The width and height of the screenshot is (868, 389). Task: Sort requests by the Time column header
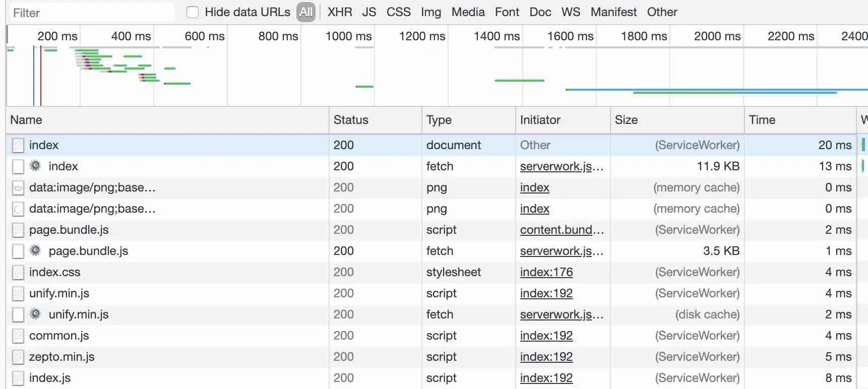point(762,120)
